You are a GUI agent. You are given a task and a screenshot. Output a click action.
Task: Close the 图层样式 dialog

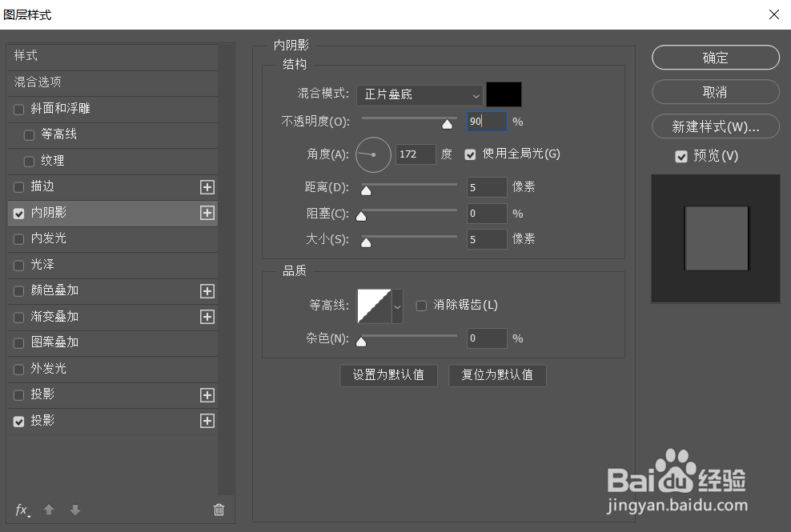(x=774, y=14)
